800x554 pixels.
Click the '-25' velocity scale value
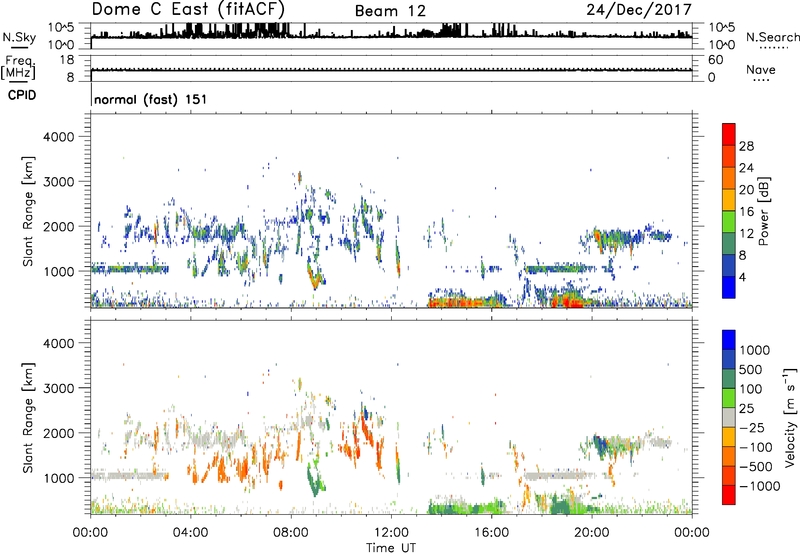[x=753, y=427]
